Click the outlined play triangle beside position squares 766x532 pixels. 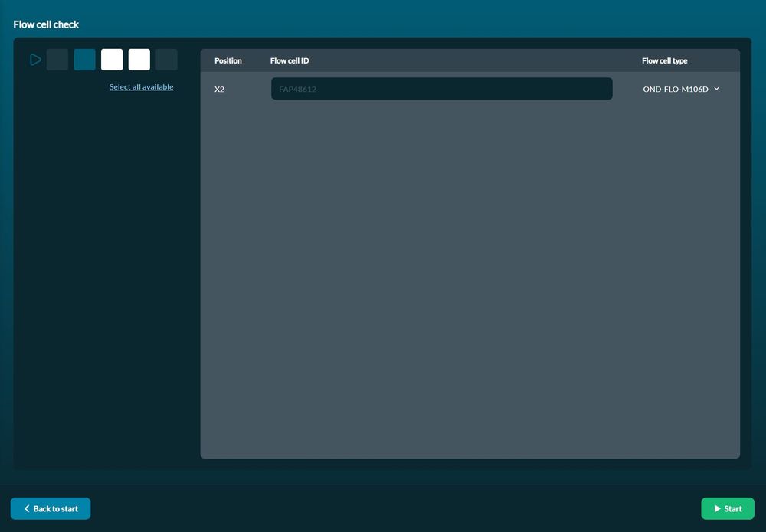[x=35, y=60]
